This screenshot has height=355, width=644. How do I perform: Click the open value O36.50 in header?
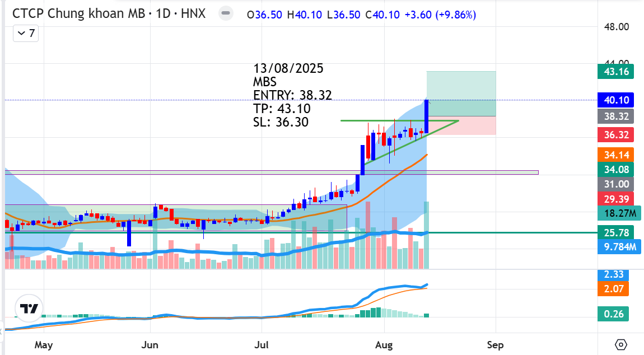pos(264,15)
